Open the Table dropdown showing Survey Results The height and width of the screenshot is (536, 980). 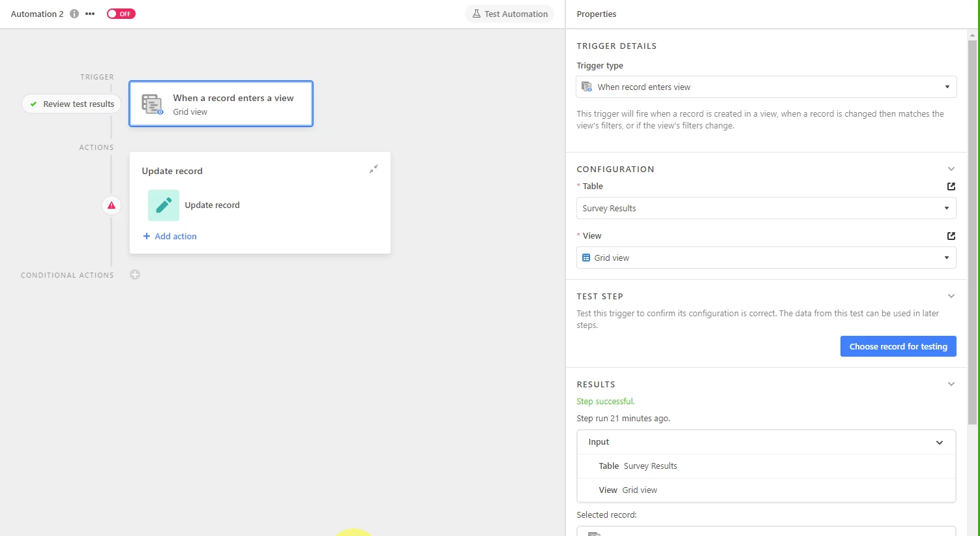[x=766, y=208]
